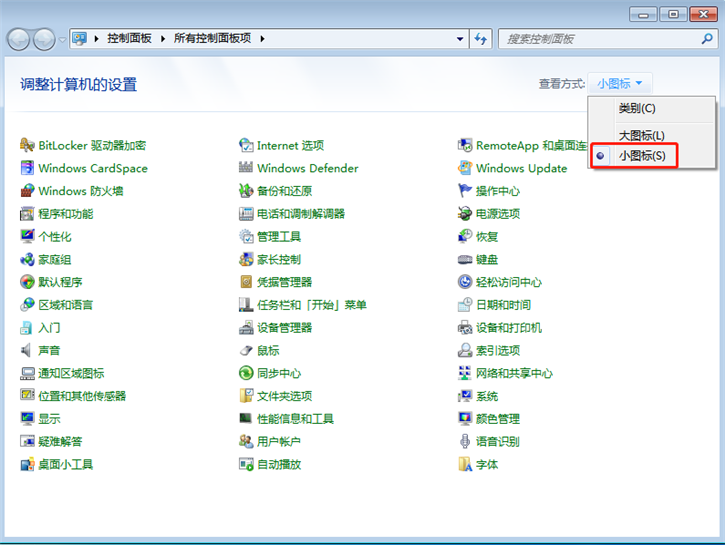Image resolution: width=725 pixels, height=545 pixels.
Task: Switch view to 类别(C)
Action: (x=637, y=108)
